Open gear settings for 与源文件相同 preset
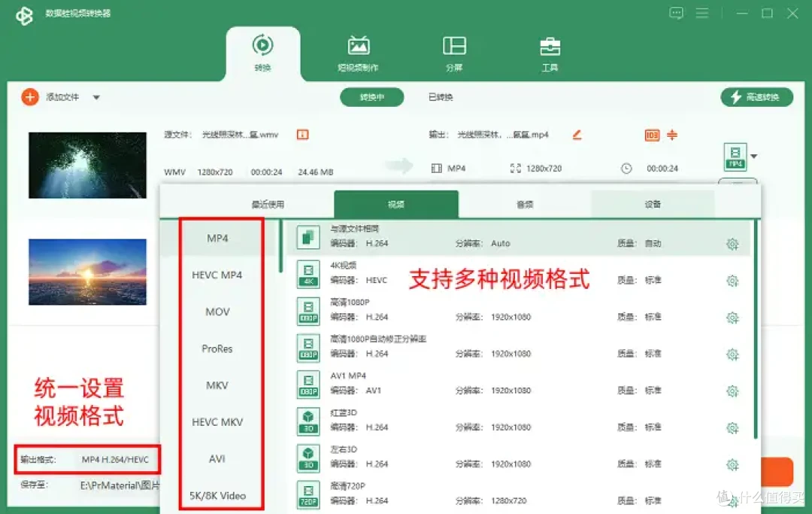812x514 pixels. click(732, 244)
